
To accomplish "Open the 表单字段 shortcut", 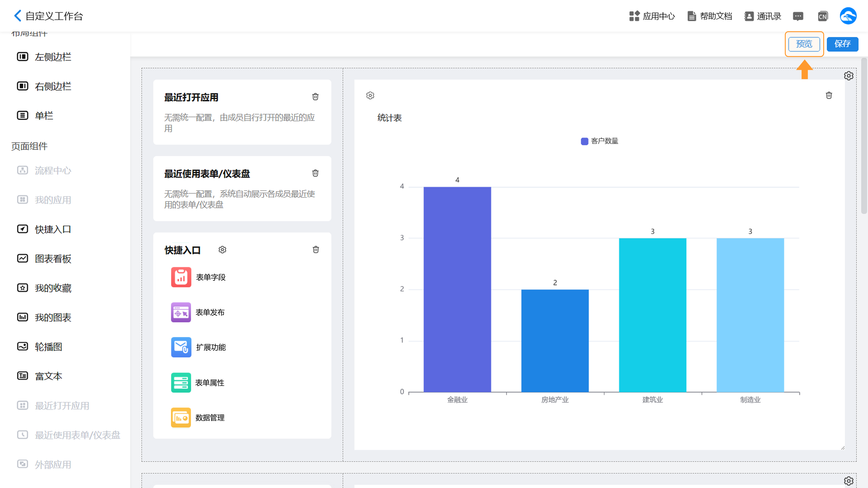I will coord(198,277).
